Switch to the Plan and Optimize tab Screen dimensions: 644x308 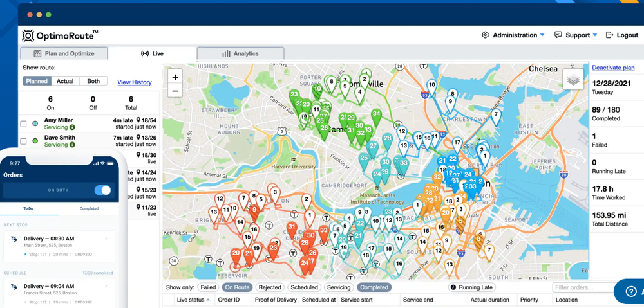pyautogui.click(x=64, y=53)
